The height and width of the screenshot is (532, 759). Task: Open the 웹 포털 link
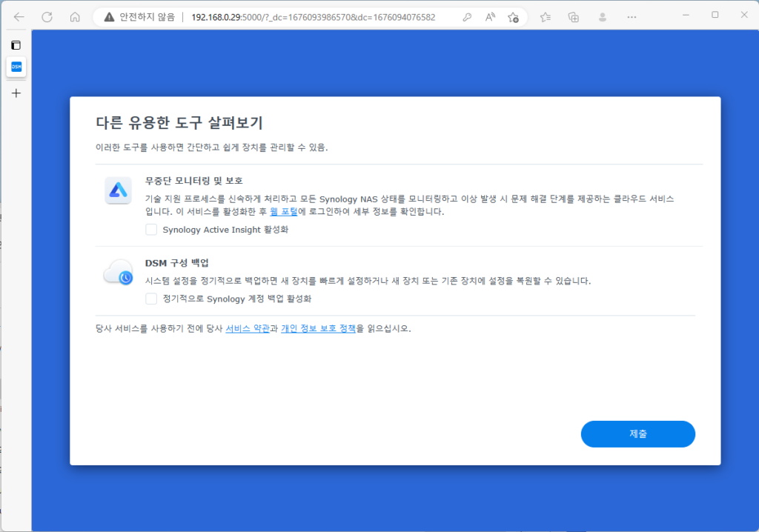[284, 212]
